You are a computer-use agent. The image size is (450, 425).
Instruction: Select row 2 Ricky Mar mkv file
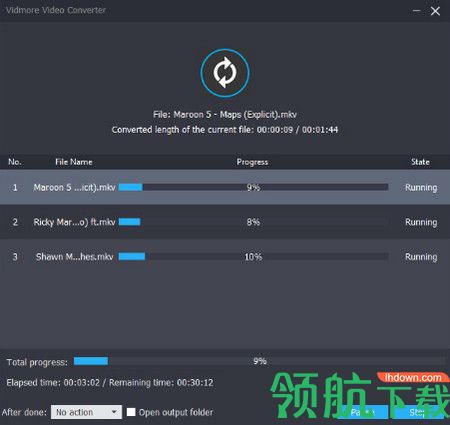(x=225, y=222)
